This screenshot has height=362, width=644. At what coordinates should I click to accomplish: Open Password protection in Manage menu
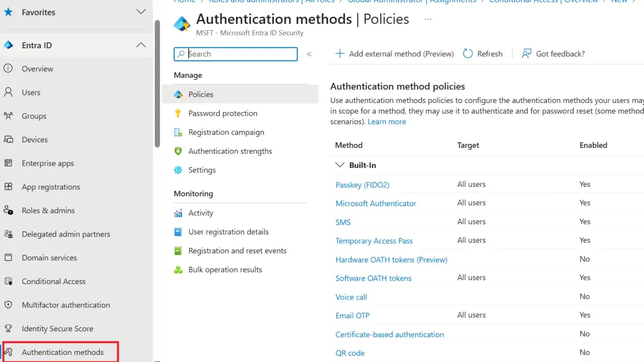point(223,113)
